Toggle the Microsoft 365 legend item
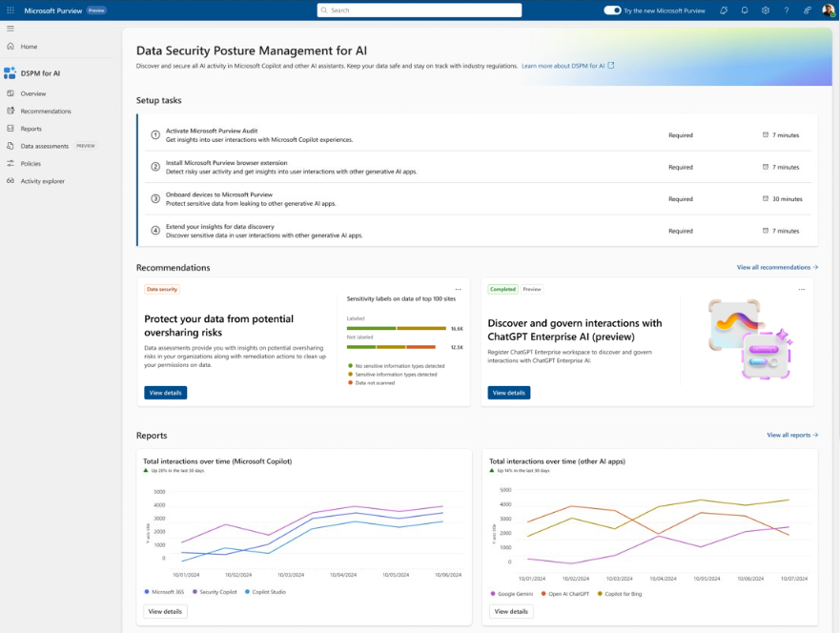This screenshot has height=633, width=840. tap(166, 592)
